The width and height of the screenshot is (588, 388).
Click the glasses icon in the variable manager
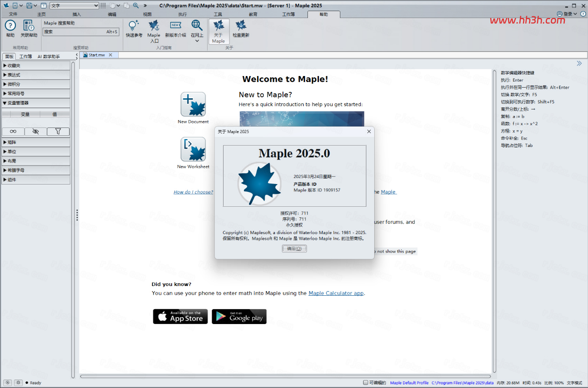click(13, 132)
